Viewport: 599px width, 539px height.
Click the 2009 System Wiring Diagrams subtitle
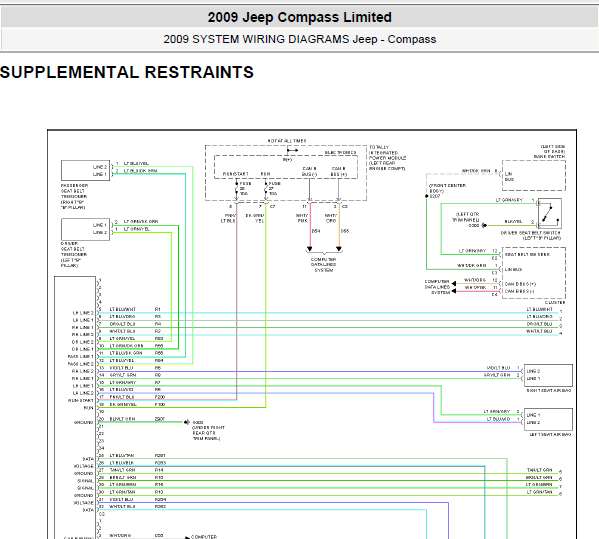coord(300,39)
